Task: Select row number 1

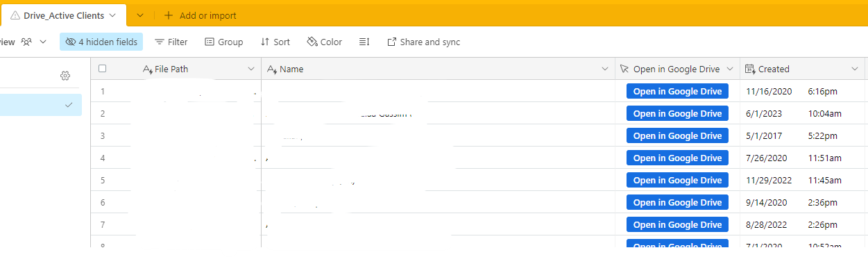Action: 103,91
